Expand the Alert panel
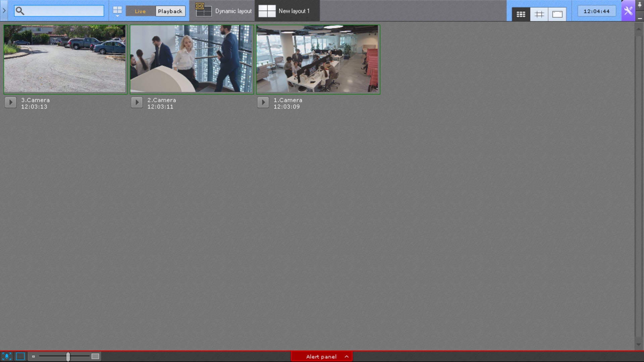 321,357
